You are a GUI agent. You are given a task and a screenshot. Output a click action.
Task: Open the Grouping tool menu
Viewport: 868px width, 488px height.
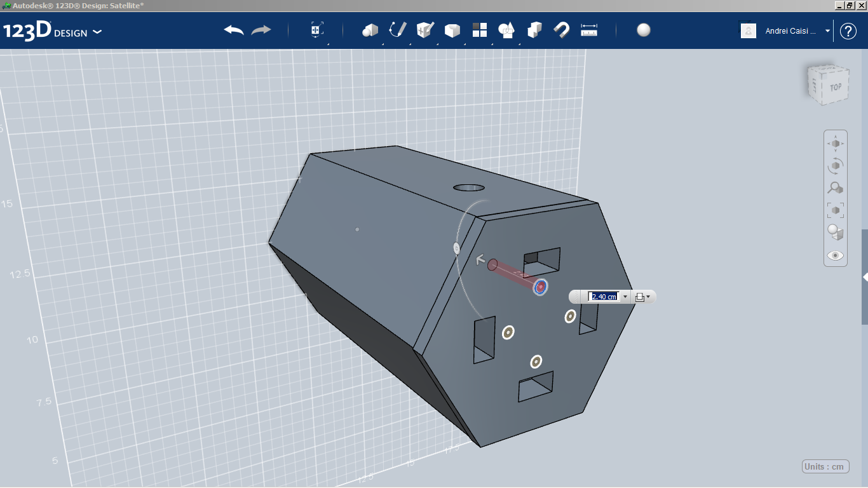pyautogui.click(x=507, y=30)
